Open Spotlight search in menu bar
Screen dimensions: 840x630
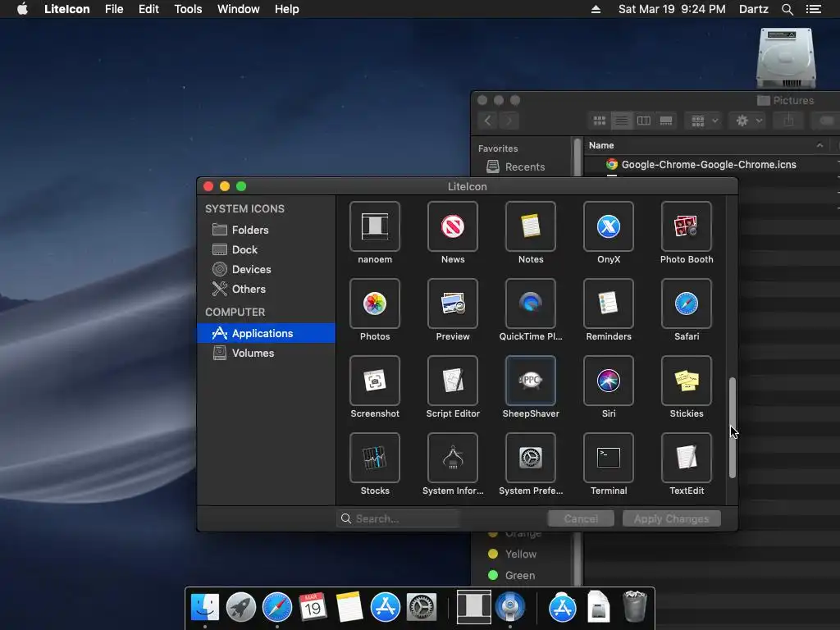tap(787, 9)
